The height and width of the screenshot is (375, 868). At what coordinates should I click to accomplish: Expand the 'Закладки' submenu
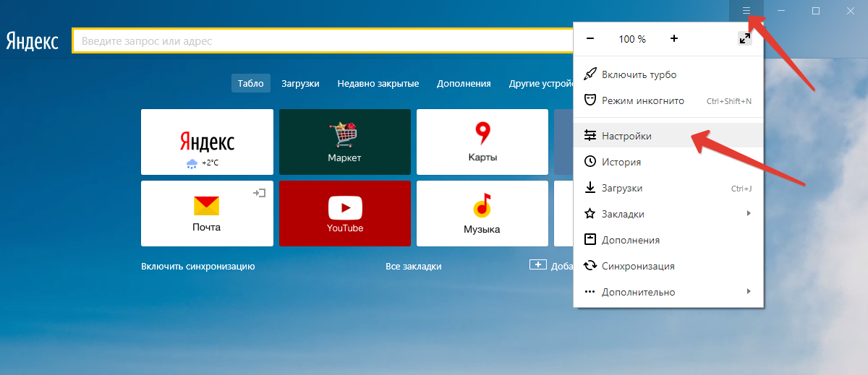point(668,214)
